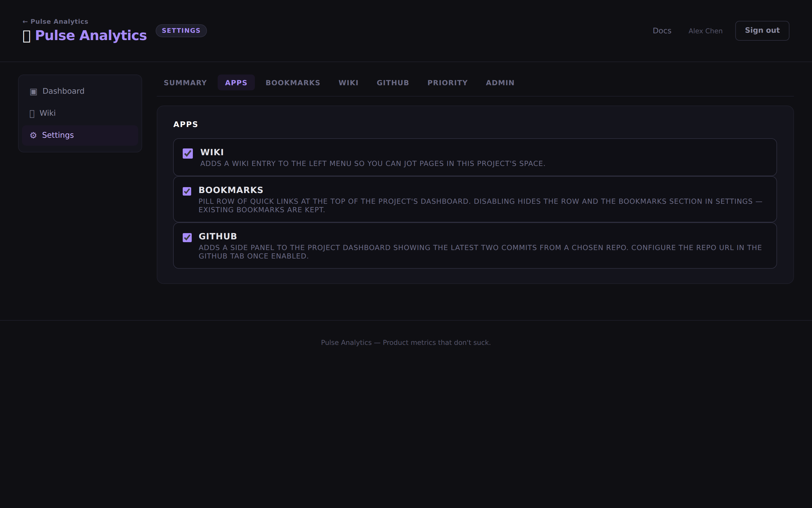
Task: Go back via '← Pulse Analytics' breadcrumb
Action: [x=55, y=21]
